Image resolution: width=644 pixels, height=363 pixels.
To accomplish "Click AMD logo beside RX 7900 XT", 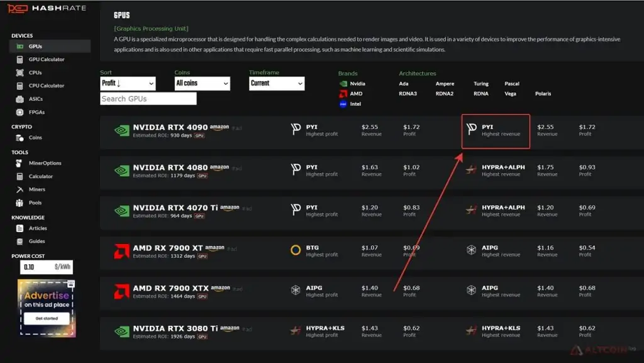I will pos(121,251).
